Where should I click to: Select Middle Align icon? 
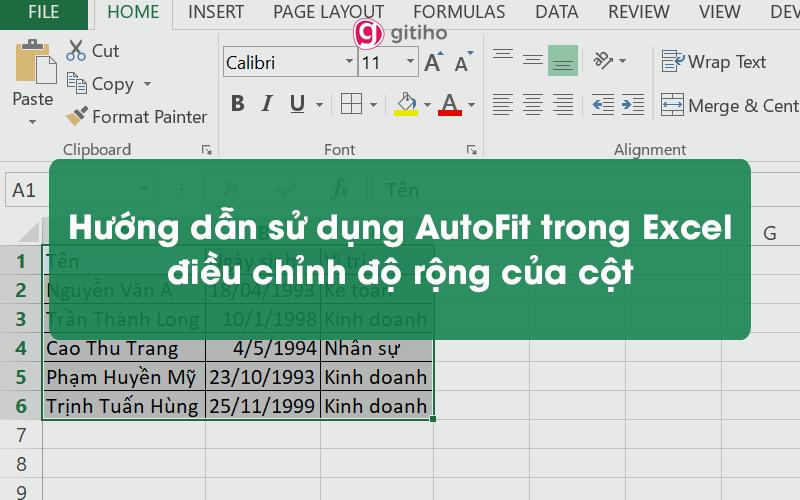click(533, 60)
